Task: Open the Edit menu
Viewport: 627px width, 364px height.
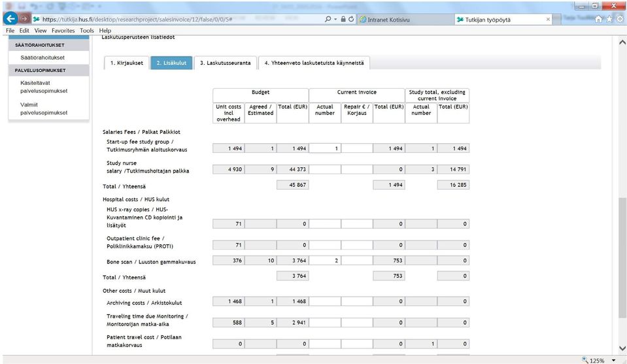Action: [24, 30]
